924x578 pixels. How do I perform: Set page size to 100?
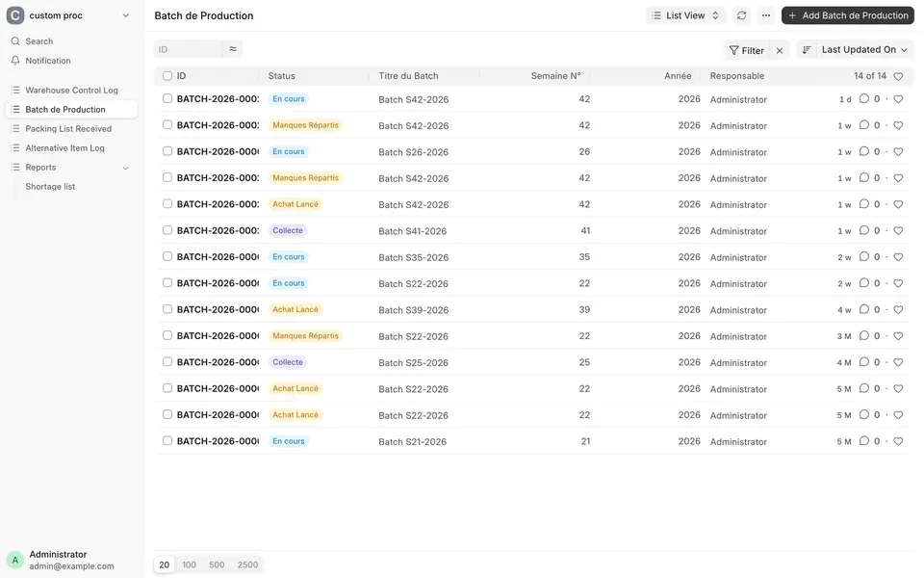190,565
